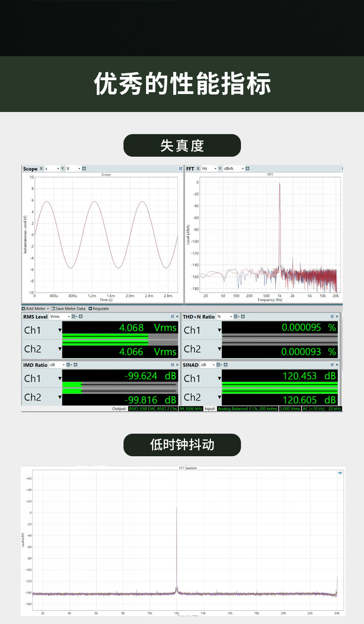Close the SINAD meter

coord(337,365)
